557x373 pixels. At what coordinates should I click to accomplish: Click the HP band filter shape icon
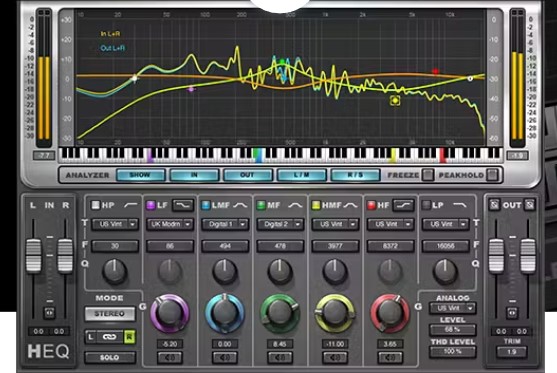tap(131, 205)
